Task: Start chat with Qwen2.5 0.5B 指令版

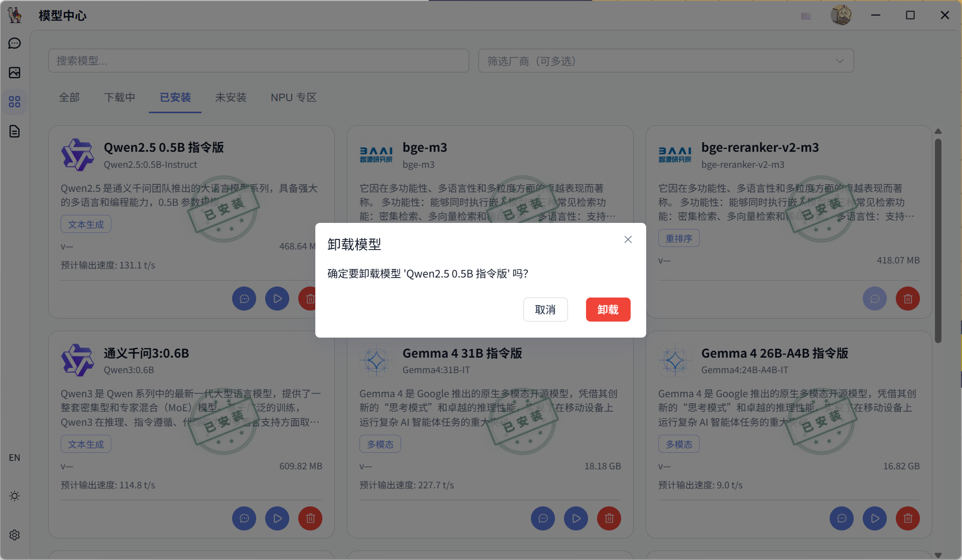Action: pyautogui.click(x=244, y=299)
